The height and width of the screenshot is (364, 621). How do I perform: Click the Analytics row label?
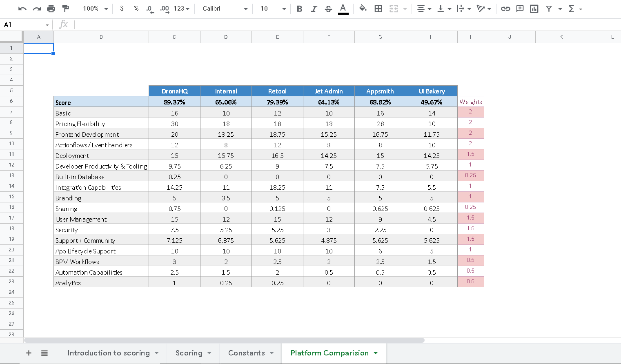pos(101,283)
